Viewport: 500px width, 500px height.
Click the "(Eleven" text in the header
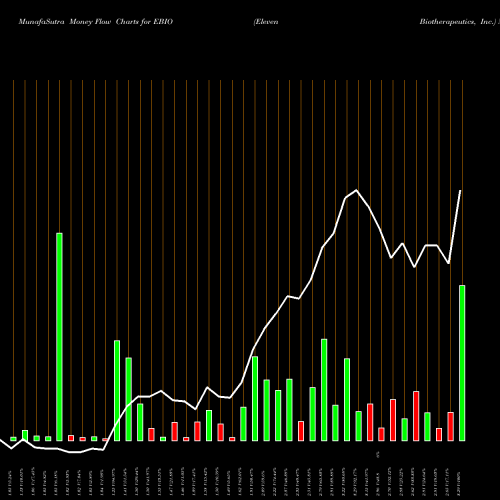click(x=266, y=22)
